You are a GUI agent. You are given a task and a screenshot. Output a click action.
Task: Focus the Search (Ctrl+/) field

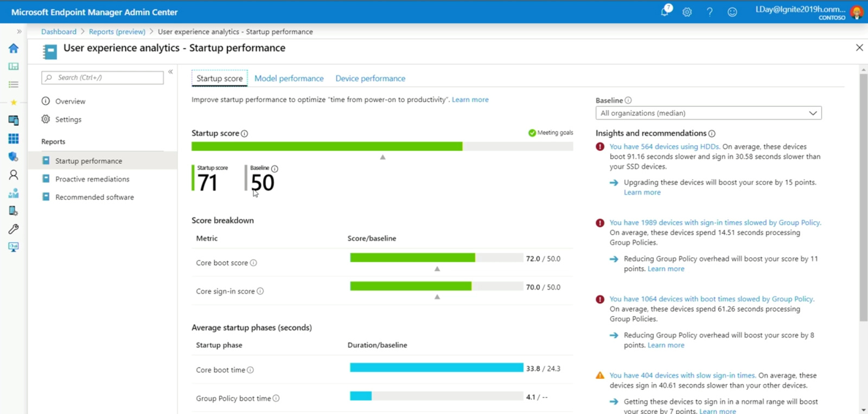pyautogui.click(x=103, y=78)
